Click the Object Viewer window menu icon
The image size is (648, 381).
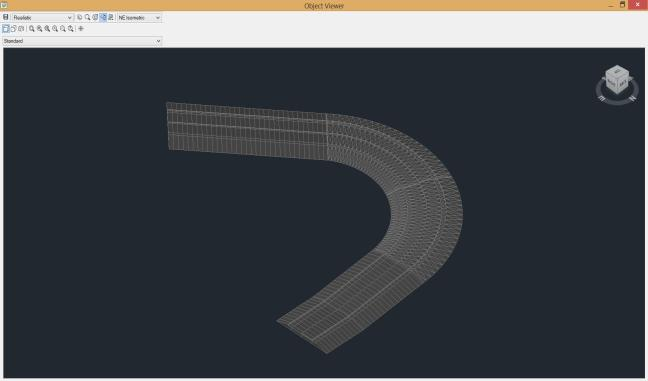point(4,5)
